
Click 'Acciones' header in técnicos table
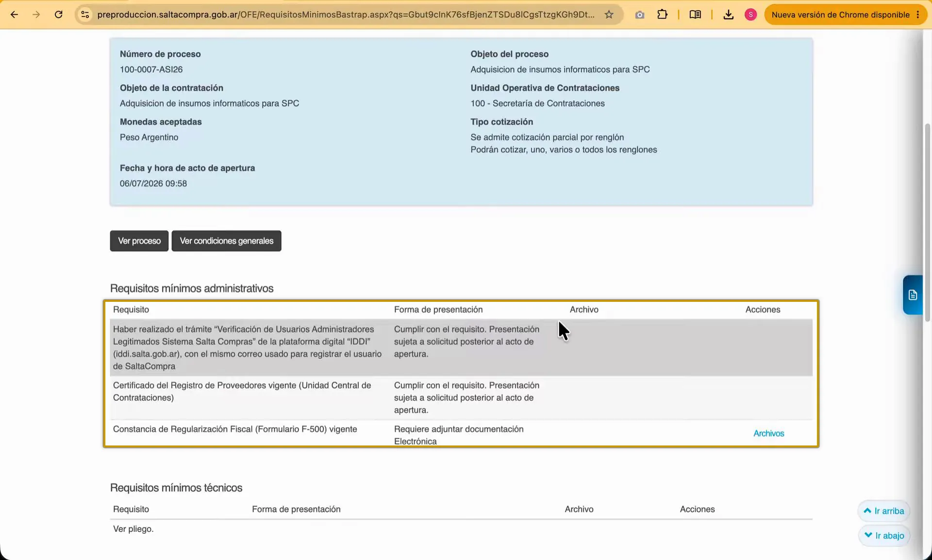tap(697, 509)
